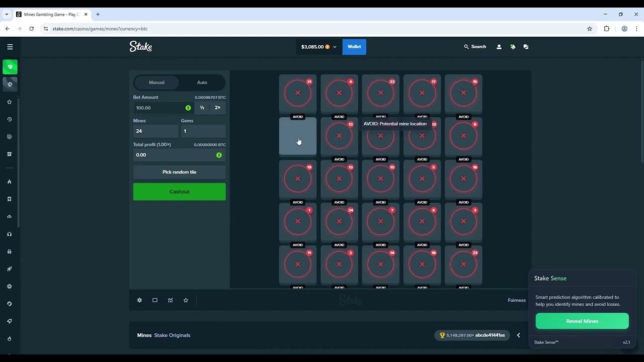Switch to Manual betting mode

pos(156,82)
